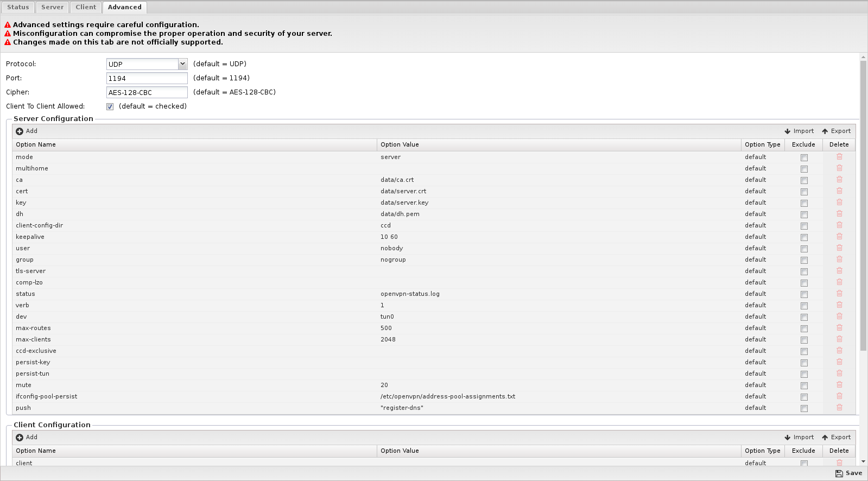Add a new Client Configuration option

tap(27, 437)
